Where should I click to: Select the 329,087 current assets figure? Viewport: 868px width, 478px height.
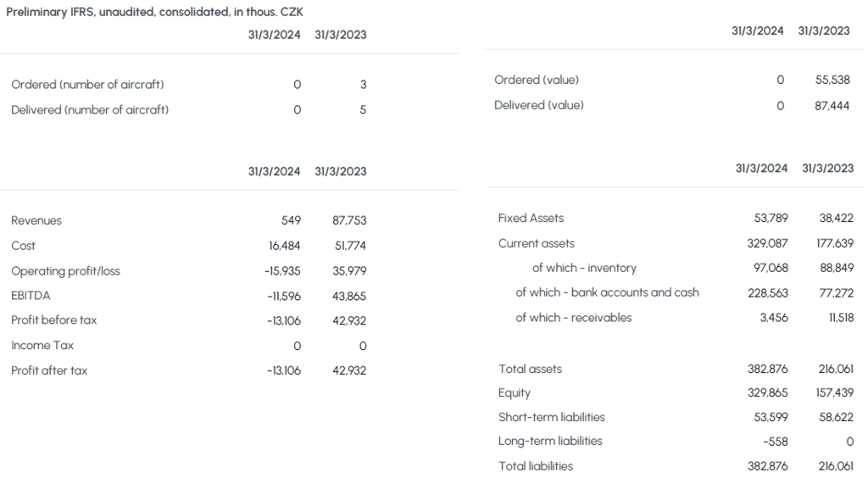[x=767, y=243]
